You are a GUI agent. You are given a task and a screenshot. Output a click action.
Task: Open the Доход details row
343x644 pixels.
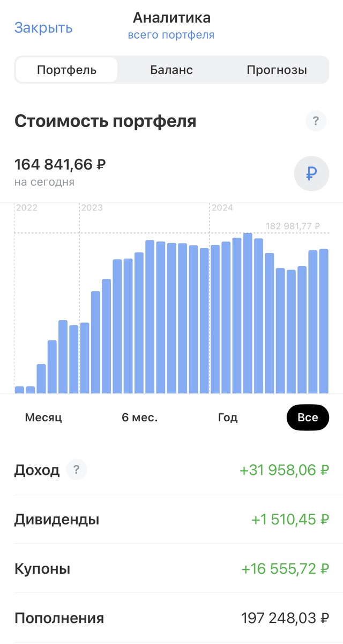coord(171,469)
